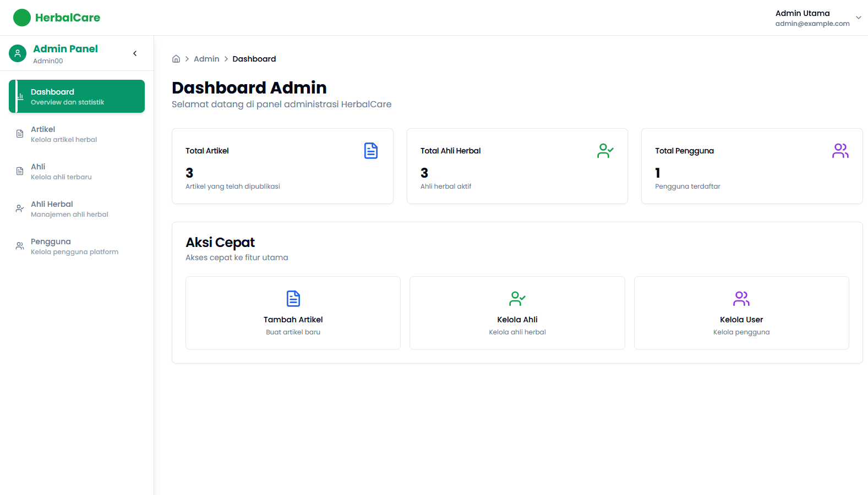
Task: Click the Ahli Herbal sidebar icon
Action: click(20, 208)
